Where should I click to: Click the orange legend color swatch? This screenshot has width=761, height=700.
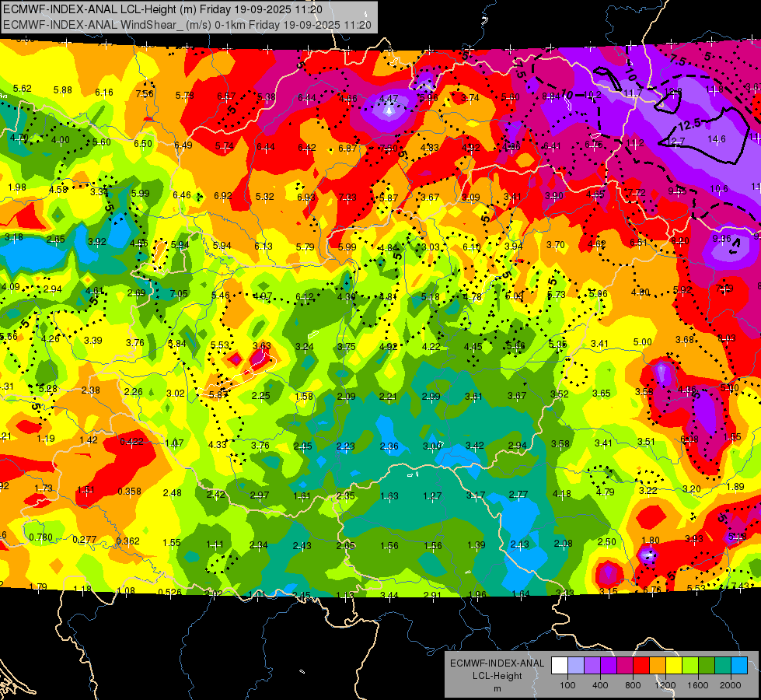point(657,665)
